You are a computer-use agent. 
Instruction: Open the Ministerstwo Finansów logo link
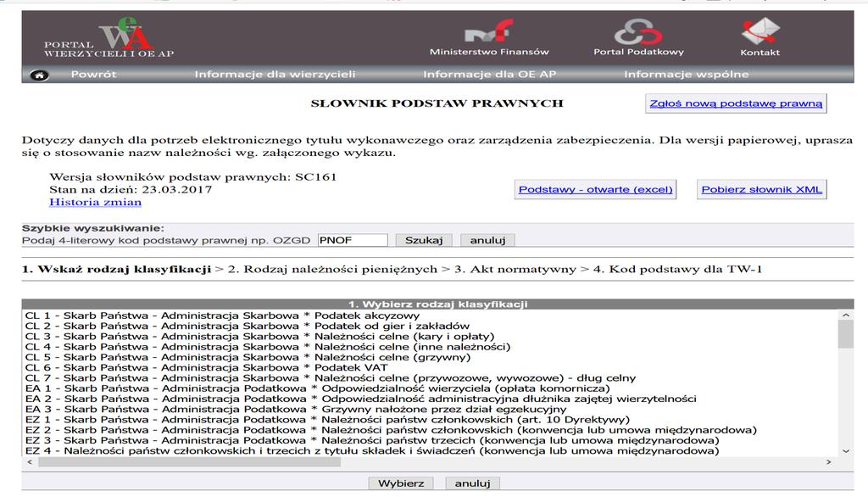(x=489, y=37)
